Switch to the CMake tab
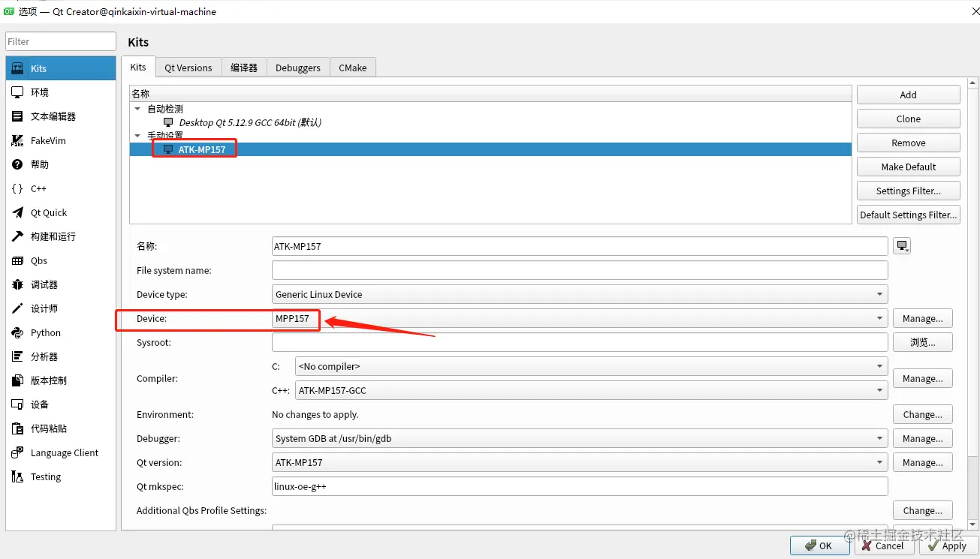980x559 pixels. (353, 68)
